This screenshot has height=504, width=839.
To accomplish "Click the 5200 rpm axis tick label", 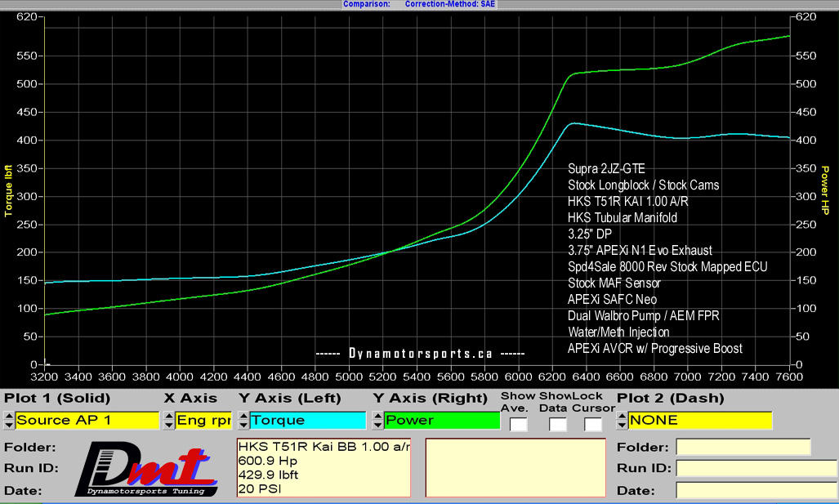I will 382,377.
